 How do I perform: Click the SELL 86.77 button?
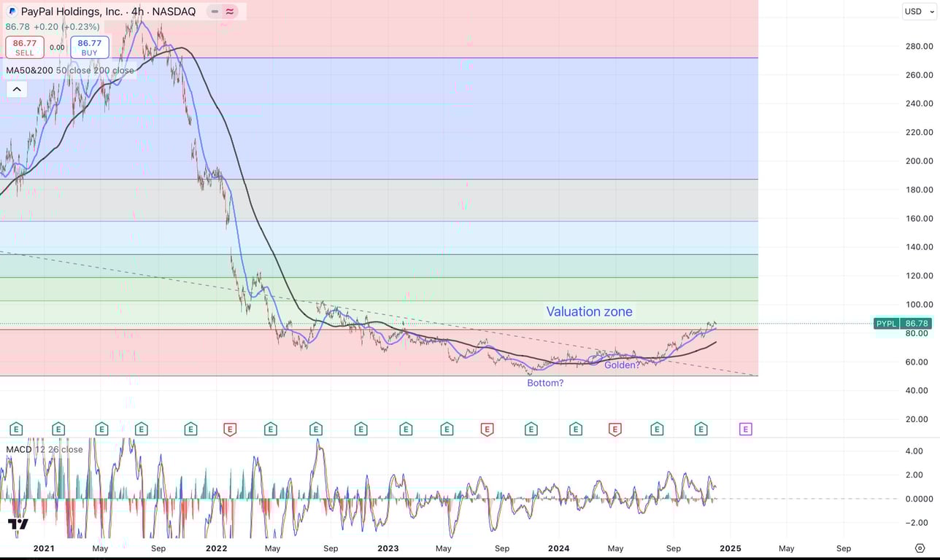point(25,47)
